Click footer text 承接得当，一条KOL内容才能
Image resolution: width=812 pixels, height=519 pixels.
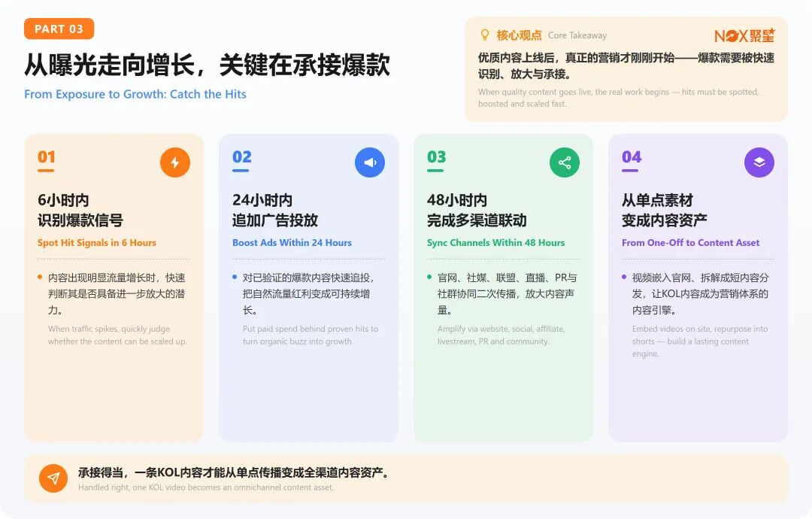234,472
